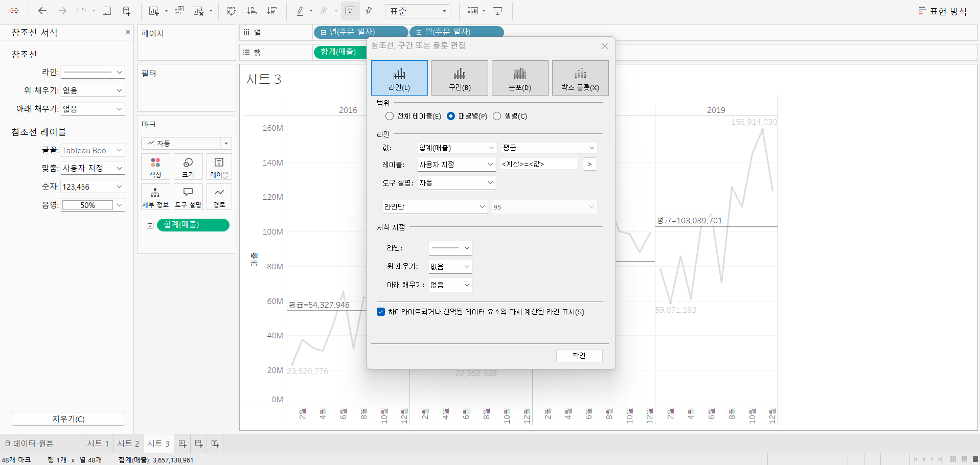Select the 셀별(C) scope radio button
This screenshot has height=465, width=980.
(497, 116)
